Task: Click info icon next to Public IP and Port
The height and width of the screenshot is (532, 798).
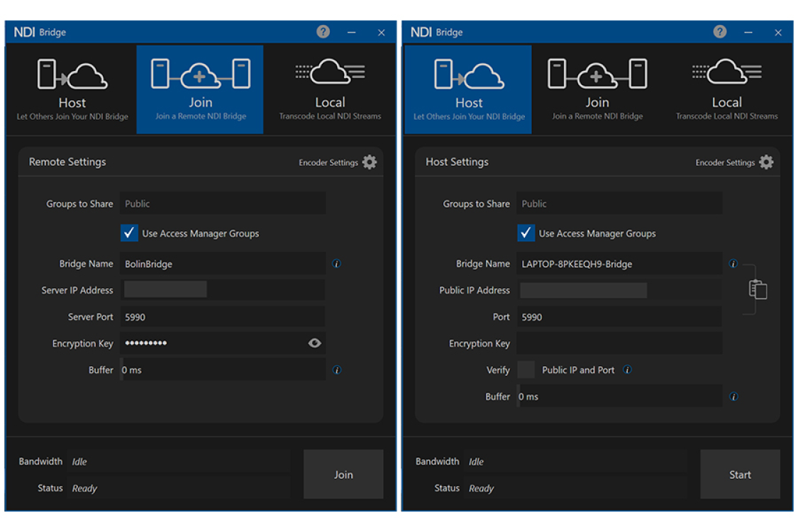Action: click(627, 370)
